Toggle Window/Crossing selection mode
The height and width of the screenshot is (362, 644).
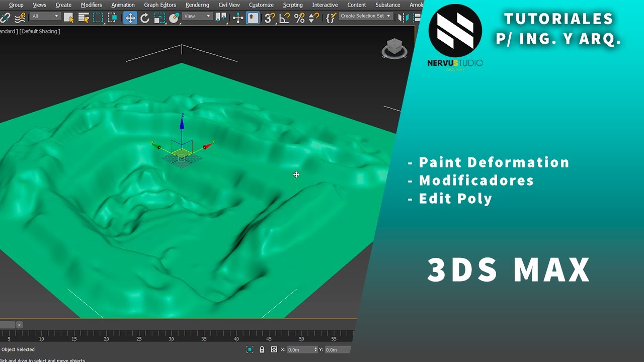(113, 18)
